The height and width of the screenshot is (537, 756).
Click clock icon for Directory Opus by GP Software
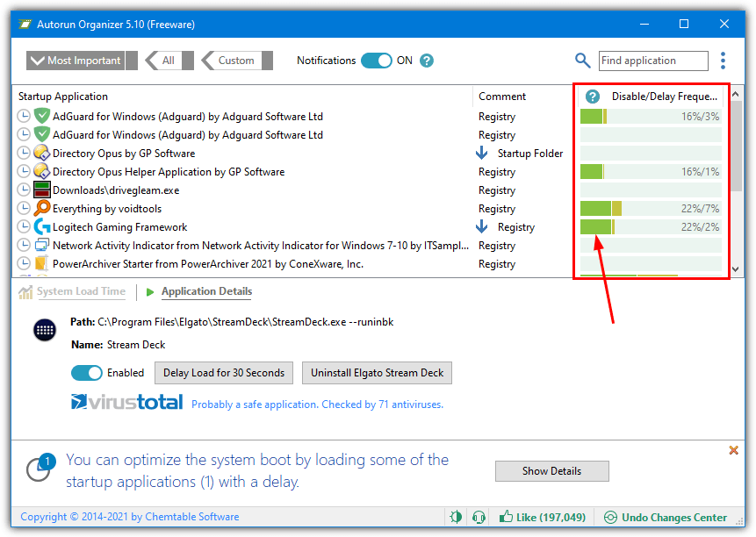pyautogui.click(x=23, y=154)
